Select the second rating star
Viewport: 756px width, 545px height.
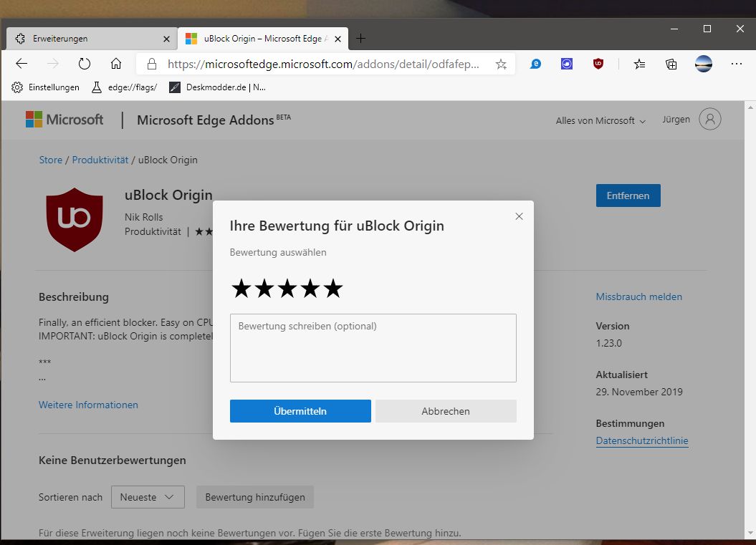(264, 288)
